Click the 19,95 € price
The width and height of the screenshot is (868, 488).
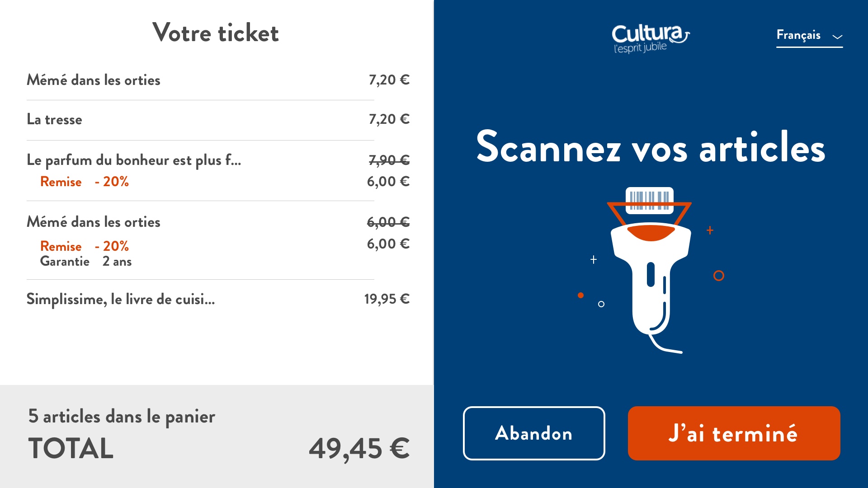[x=387, y=299]
